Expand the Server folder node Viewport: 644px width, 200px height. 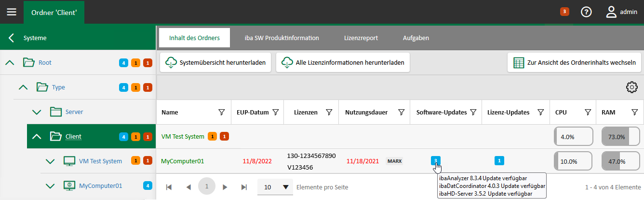pyautogui.click(x=37, y=112)
